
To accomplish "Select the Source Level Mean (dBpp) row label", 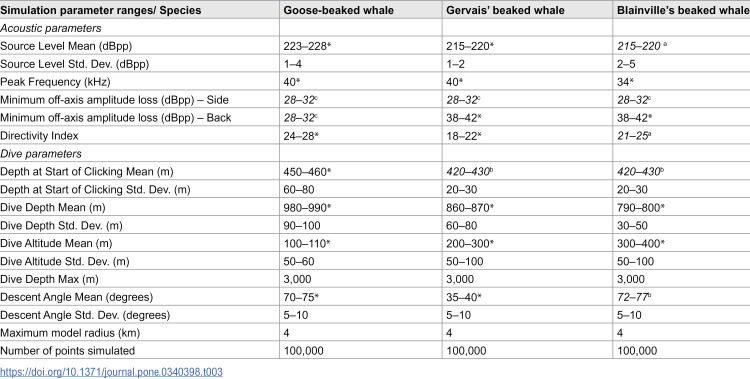I will coord(66,46).
